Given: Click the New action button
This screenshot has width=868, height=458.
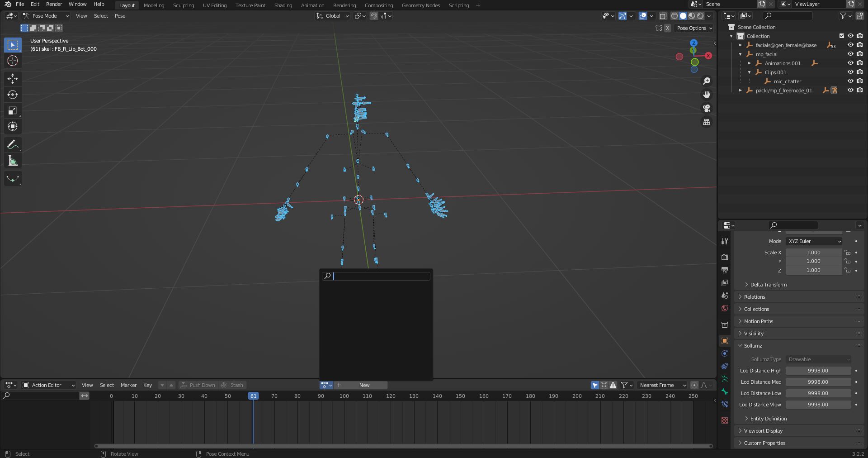Looking at the screenshot, I should coord(364,385).
